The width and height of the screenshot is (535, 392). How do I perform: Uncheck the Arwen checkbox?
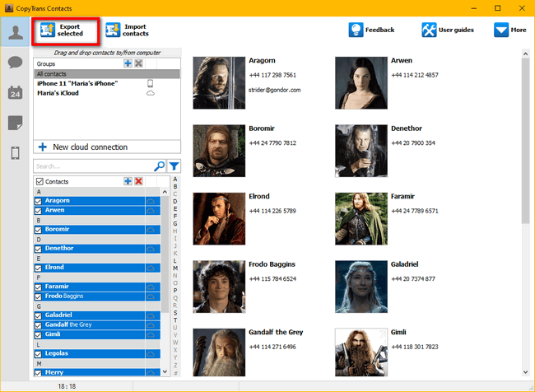pos(38,211)
